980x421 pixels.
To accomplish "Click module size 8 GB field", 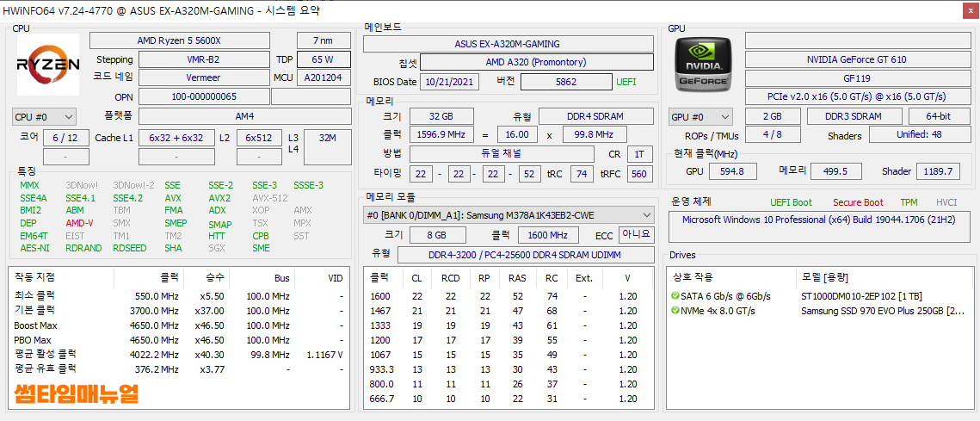I will (437, 235).
